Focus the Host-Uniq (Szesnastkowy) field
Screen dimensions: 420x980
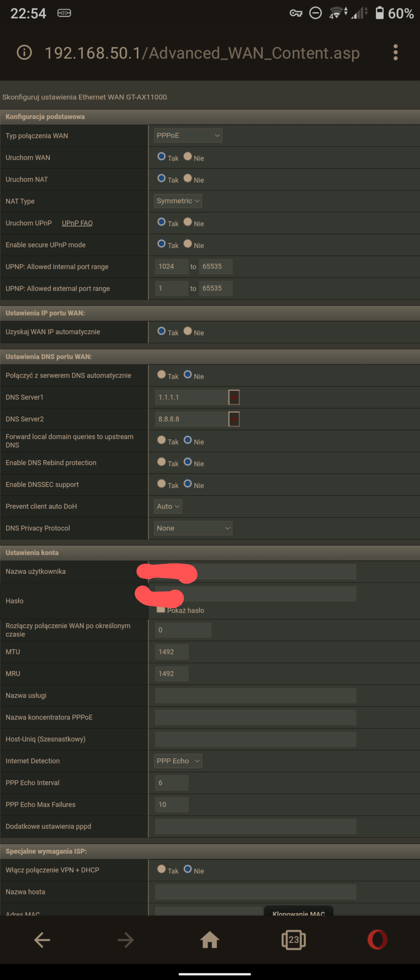click(x=255, y=739)
